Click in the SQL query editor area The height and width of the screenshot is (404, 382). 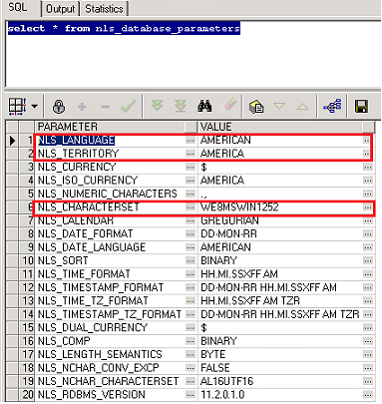tap(193, 53)
